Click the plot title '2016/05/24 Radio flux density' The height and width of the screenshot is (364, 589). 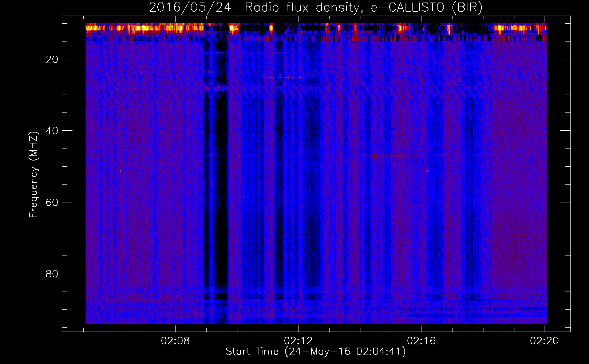[x=316, y=8]
